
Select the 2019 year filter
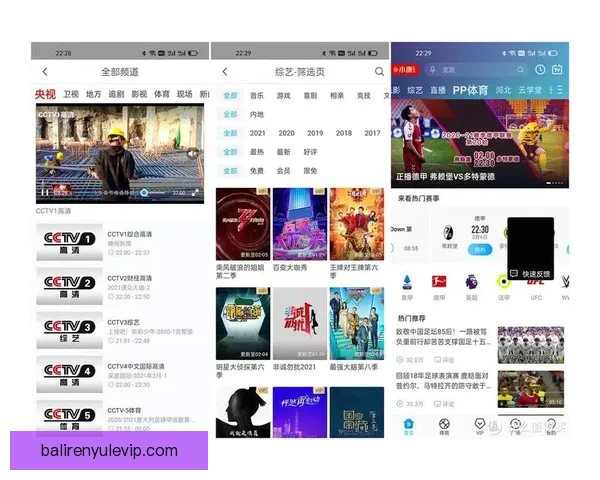tap(315, 133)
